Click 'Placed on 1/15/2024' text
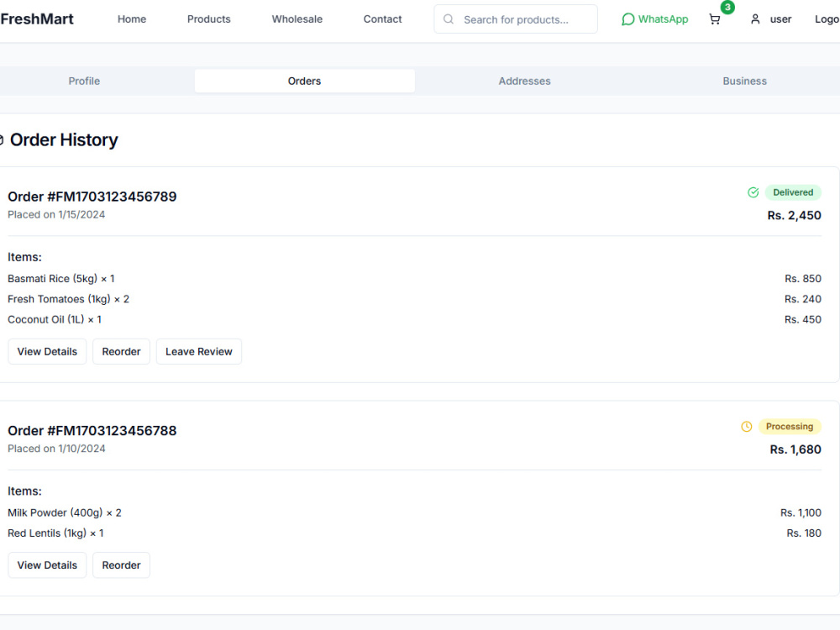 pyautogui.click(x=56, y=214)
